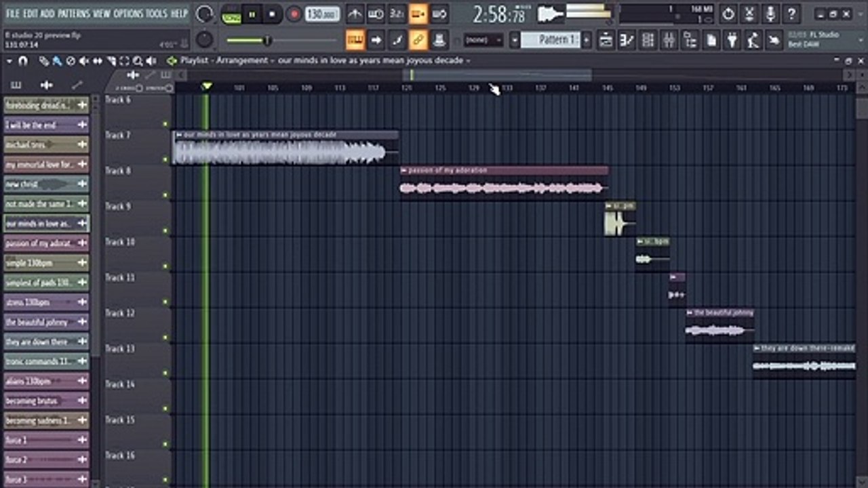
Task: Open the FILE menu
Action: pyautogui.click(x=12, y=14)
